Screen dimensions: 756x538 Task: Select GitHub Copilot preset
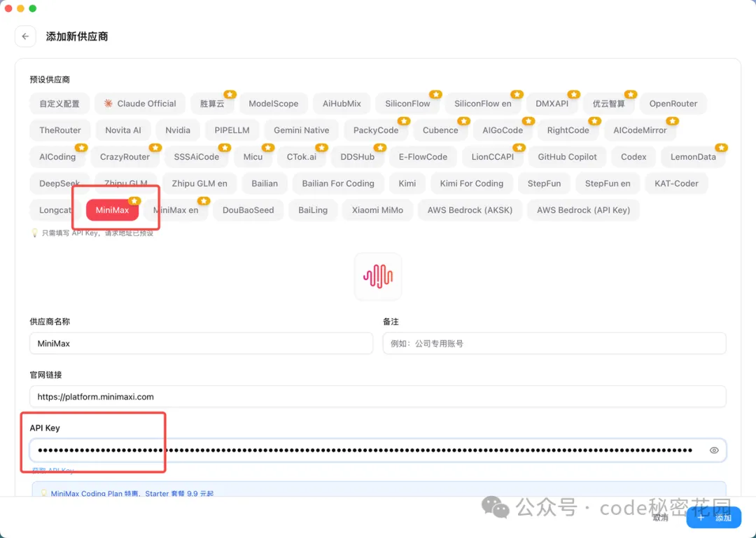click(567, 157)
